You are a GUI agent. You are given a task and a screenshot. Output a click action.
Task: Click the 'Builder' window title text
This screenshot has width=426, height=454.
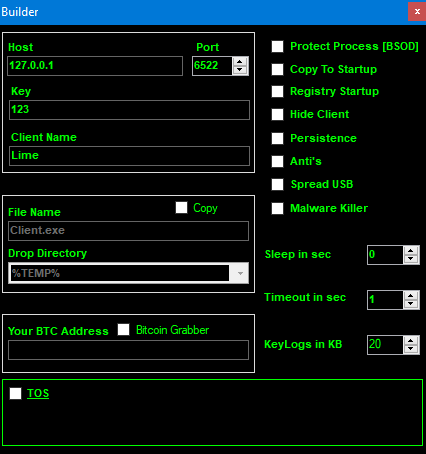coord(20,12)
